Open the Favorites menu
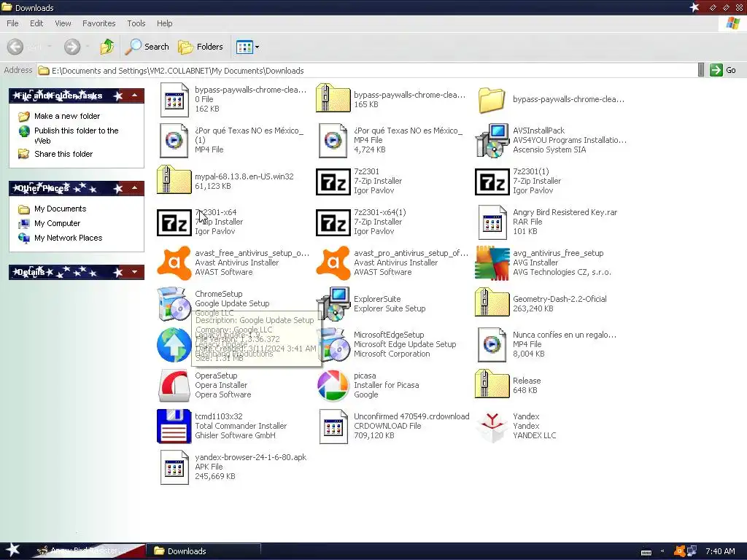 [98, 23]
